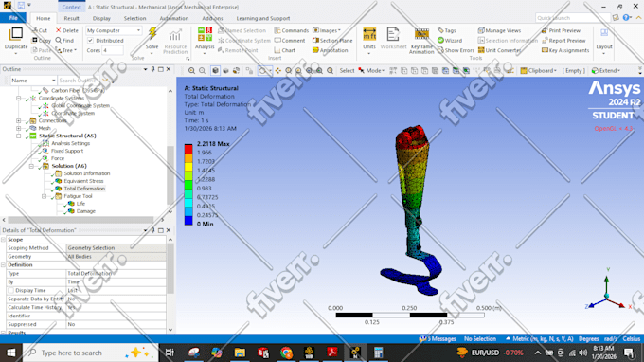Open the File menu

13,18
